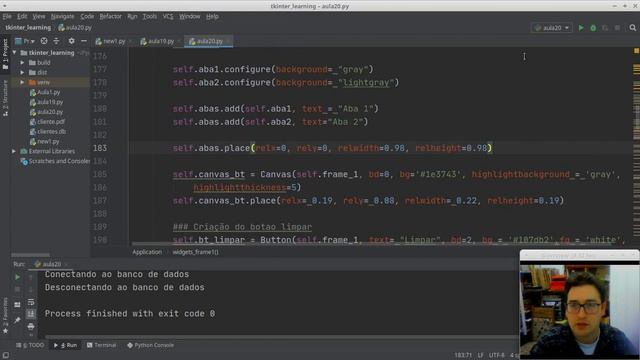Click the print icon in Run console
640x360 pixels.
pos(31,326)
